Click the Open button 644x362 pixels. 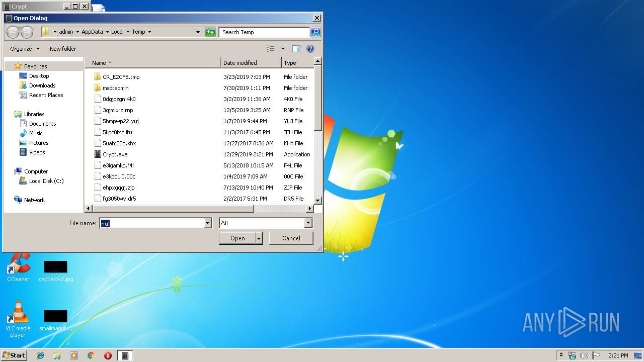[x=237, y=238]
